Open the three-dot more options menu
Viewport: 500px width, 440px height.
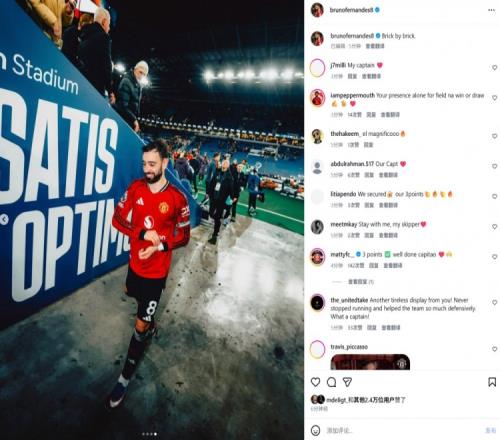(491, 10)
